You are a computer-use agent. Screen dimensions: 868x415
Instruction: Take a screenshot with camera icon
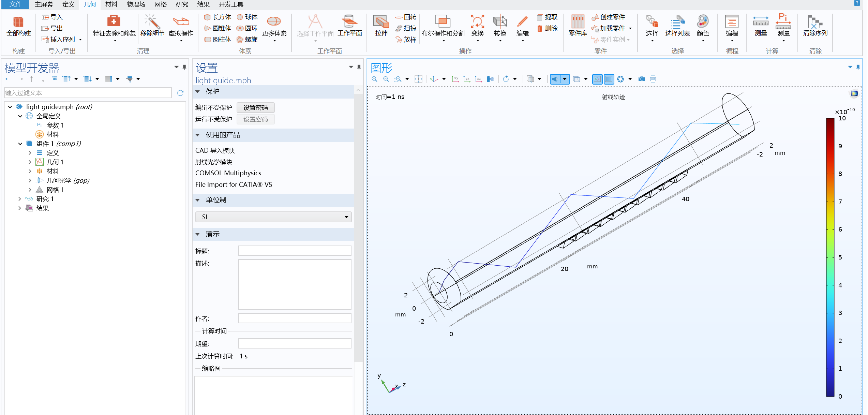point(641,79)
